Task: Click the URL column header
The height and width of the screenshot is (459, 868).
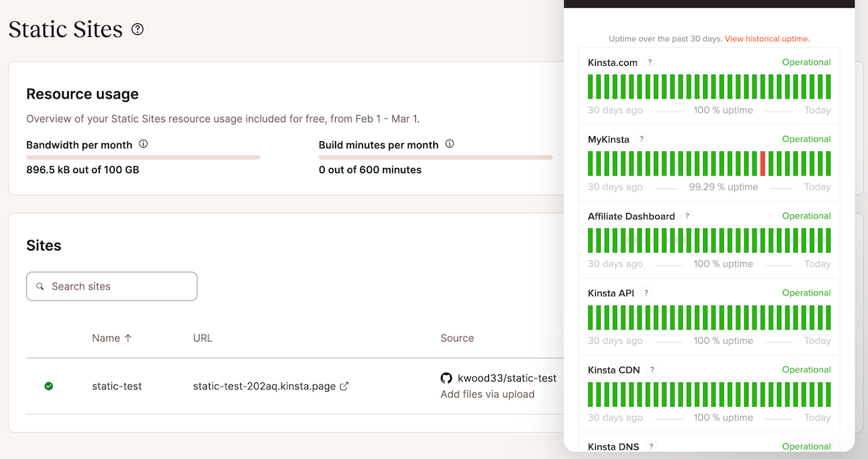Action: [203, 338]
